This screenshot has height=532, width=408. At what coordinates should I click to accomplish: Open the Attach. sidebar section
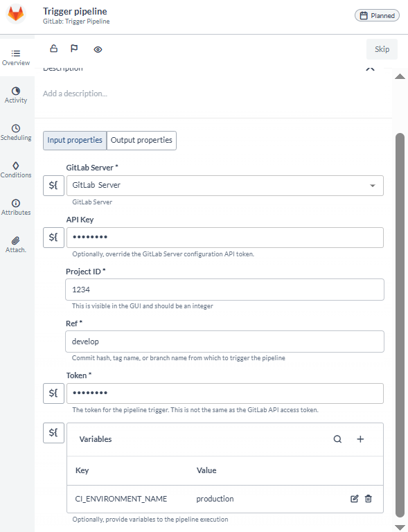tap(16, 245)
